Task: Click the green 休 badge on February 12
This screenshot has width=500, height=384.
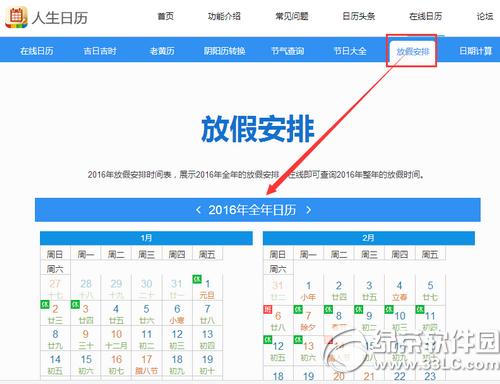Action: tap(268, 340)
